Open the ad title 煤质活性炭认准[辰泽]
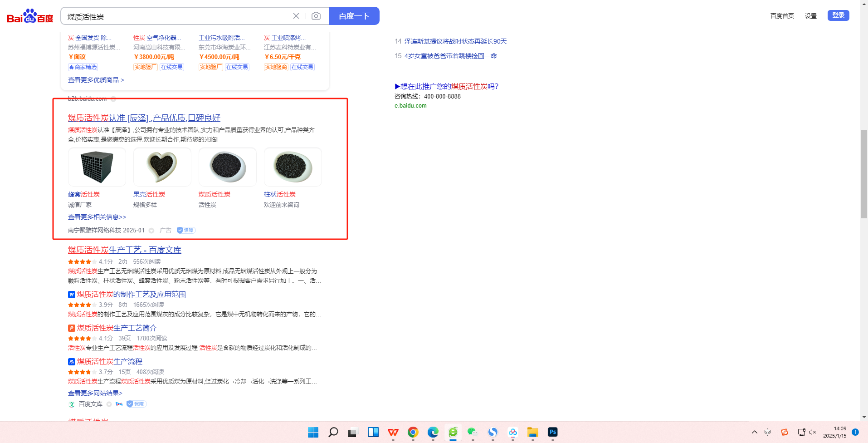Image resolution: width=868 pixels, height=443 pixels. [144, 118]
